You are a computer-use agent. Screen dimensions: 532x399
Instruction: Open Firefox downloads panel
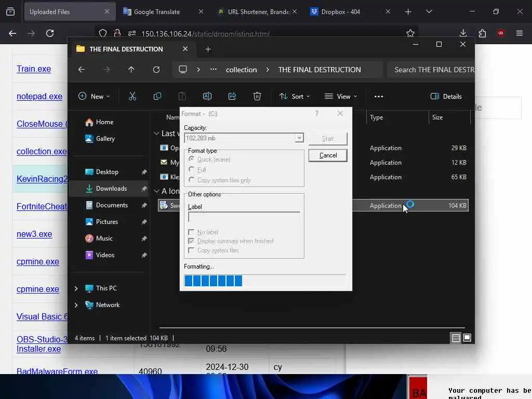[463, 33]
